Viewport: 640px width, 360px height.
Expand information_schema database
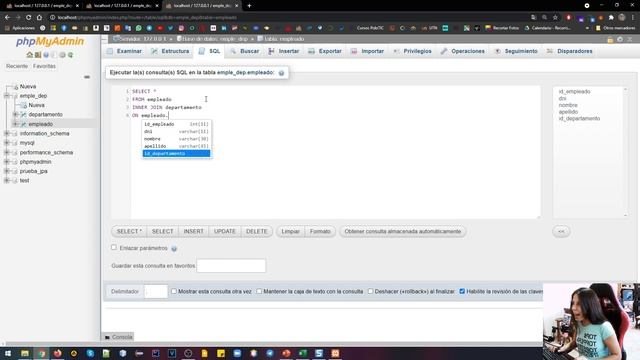coord(7,133)
